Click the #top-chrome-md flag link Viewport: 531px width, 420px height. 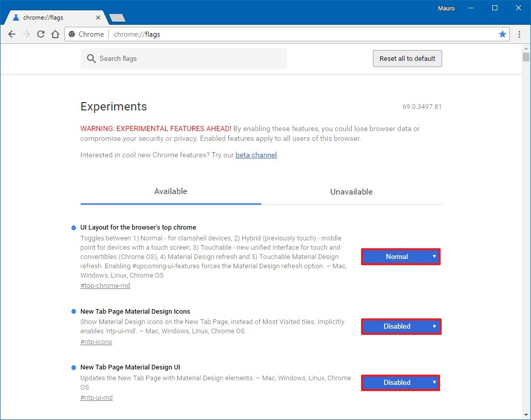point(105,285)
